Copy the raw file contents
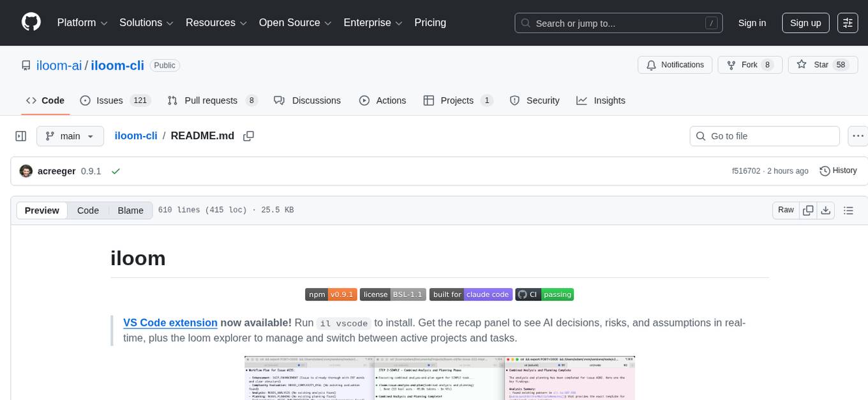The width and height of the screenshot is (868, 400). [808, 210]
